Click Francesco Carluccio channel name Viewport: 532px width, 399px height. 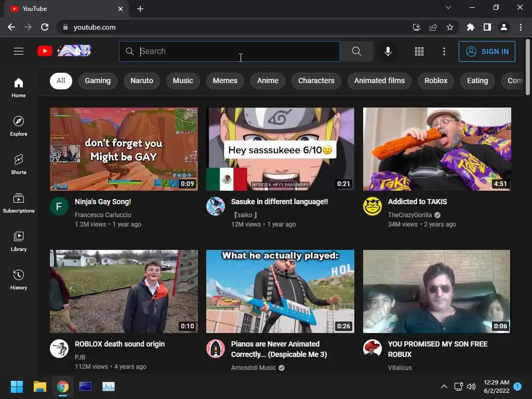pyautogui.click(x=103, y=215)
